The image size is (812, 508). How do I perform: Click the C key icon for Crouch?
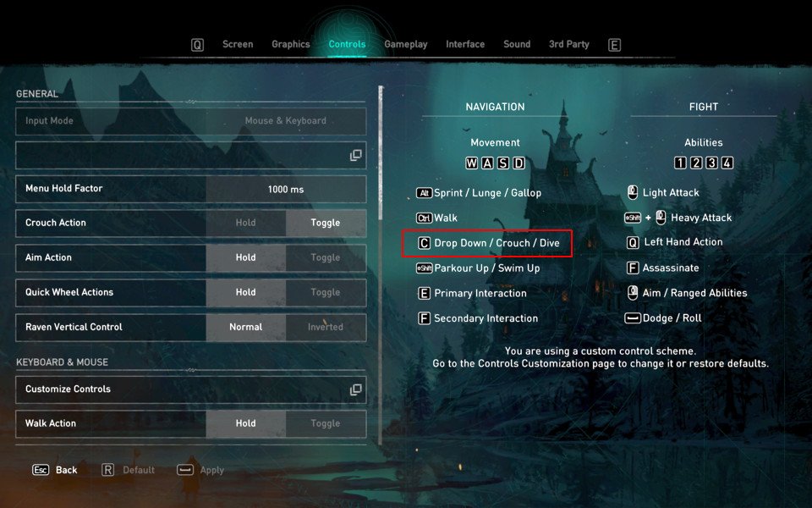(424, 243)
